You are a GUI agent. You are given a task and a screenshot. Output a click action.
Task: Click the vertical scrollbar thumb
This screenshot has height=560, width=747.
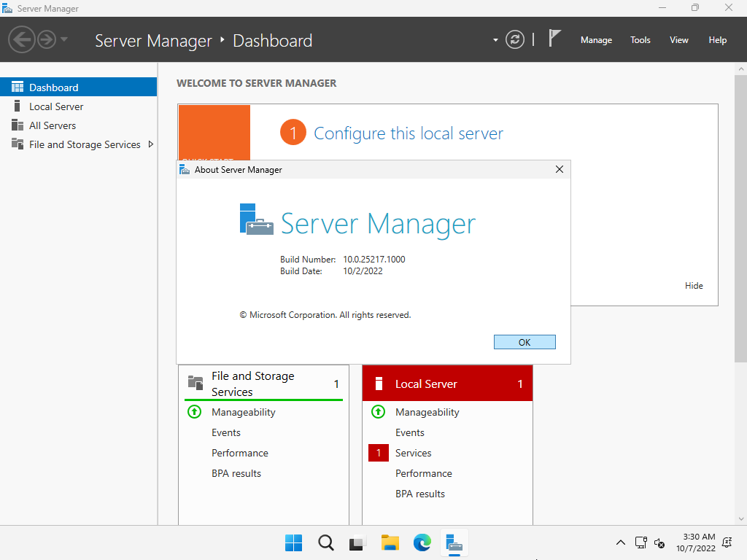(741, 217)
